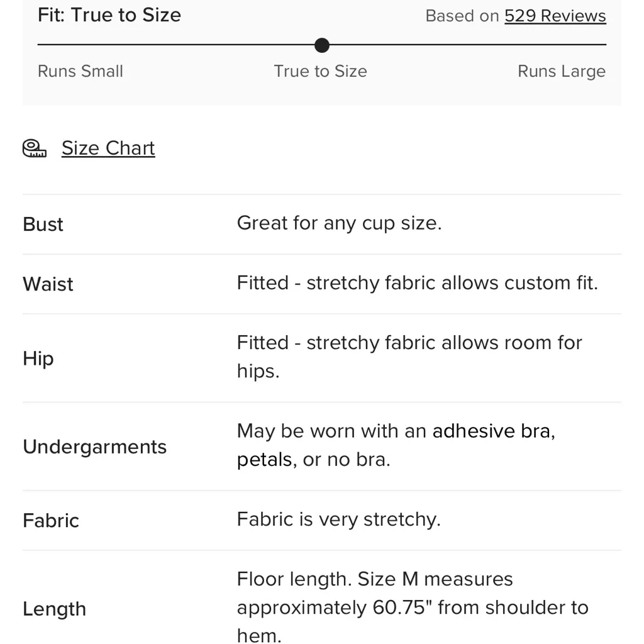Click the Runs Small label

(x=80, y=71)
